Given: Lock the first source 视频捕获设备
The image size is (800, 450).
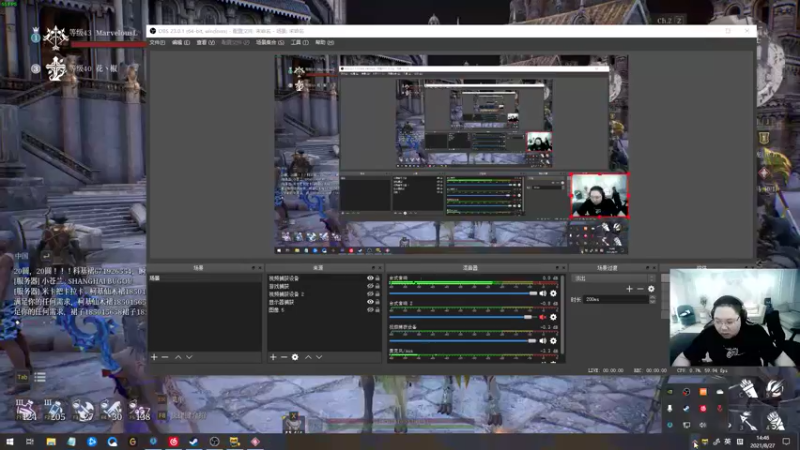Looking at the screenshot, I should 378,278.
